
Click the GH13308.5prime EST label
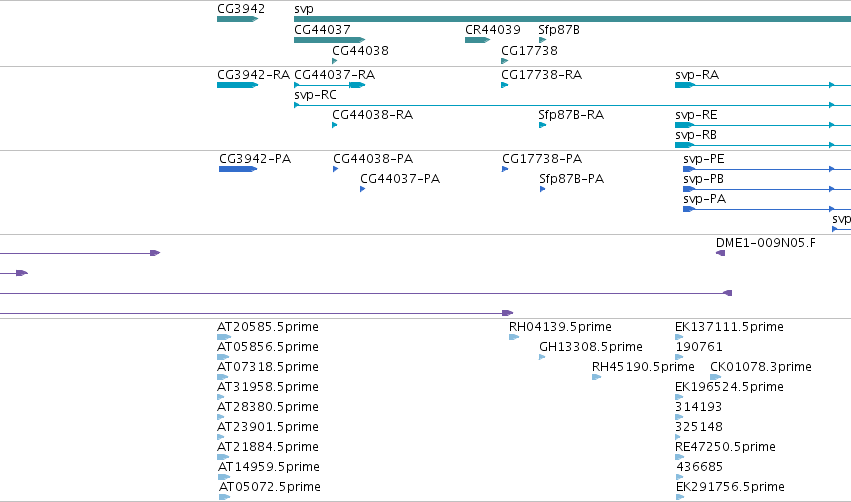[x=590, y=347]
